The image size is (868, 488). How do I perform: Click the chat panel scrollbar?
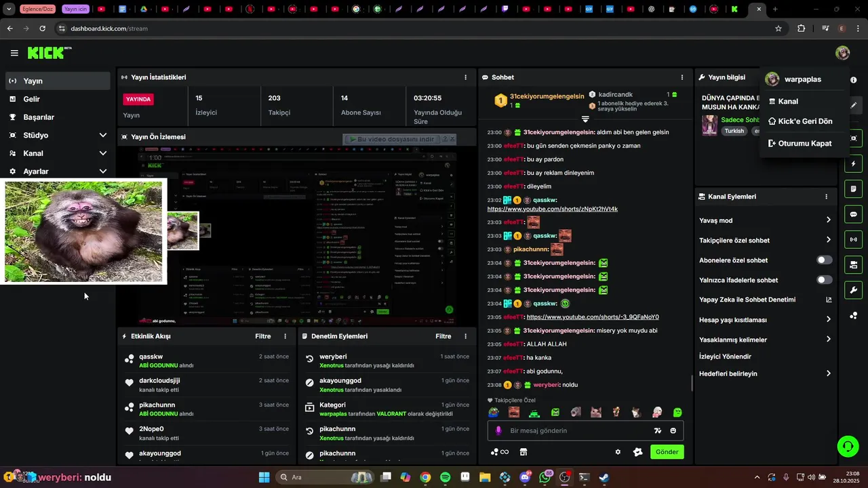pos(692,383)
